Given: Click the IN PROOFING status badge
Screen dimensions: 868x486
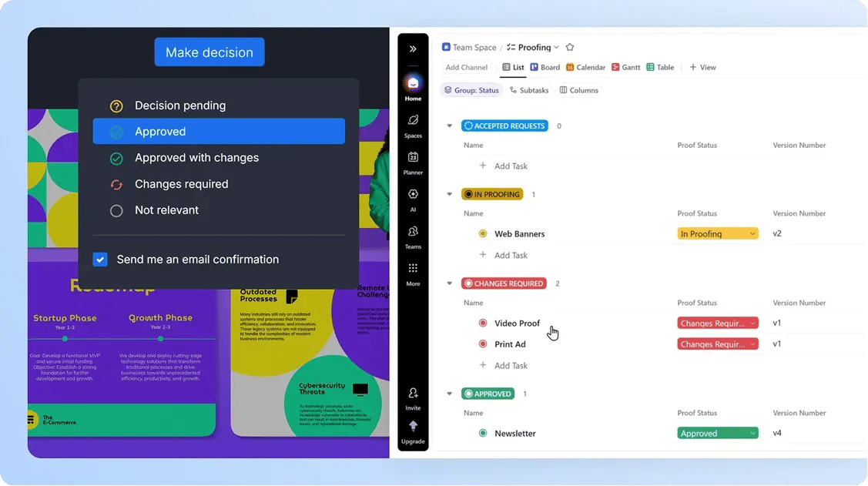Looking at the screenshot, I should pyautogui.click(x=492, y=194).
